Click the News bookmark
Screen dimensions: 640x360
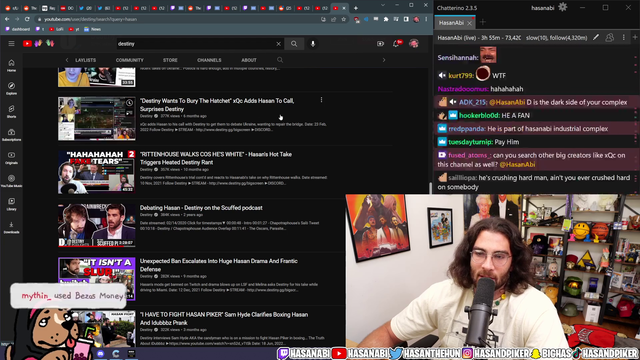pos(93,29)
